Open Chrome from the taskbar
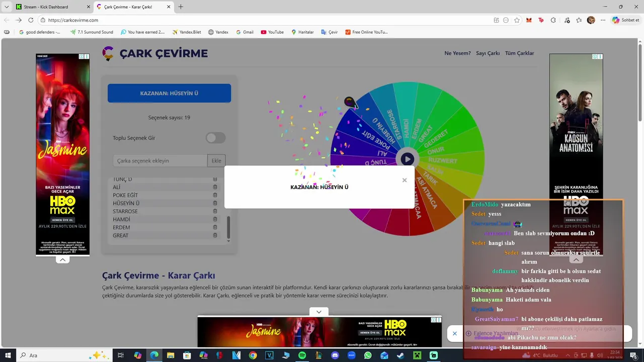This screenshot has width=644, height=362. click(x=253, y=355)
